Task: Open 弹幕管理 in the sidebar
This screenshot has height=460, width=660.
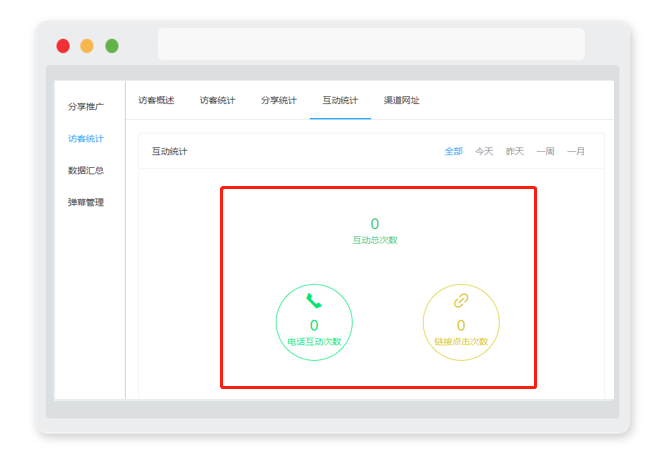Action: click(86, 202)
